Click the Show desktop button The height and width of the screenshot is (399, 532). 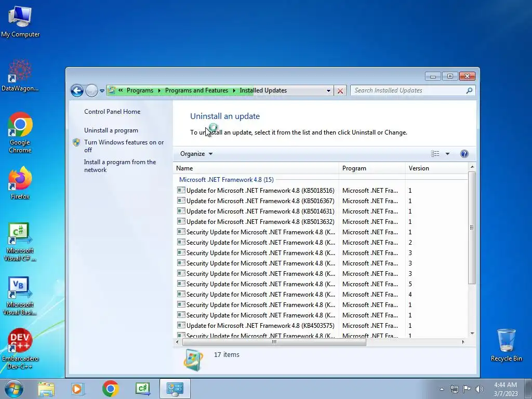528,389
